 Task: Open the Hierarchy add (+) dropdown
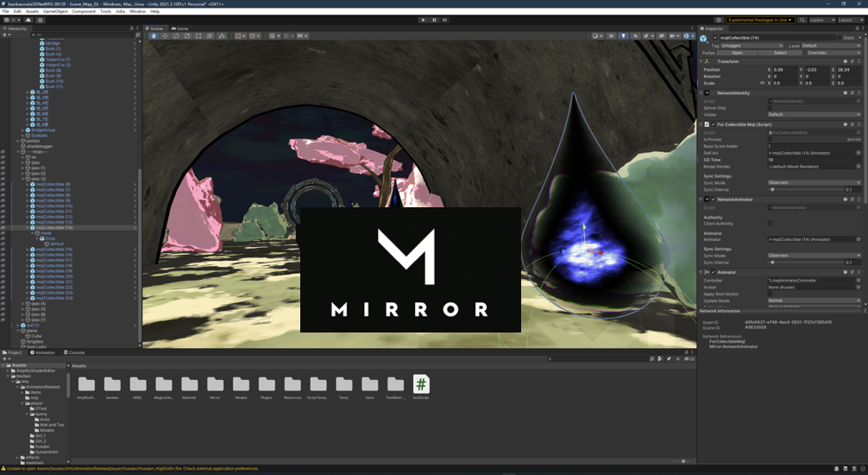[x=5, y=35]
